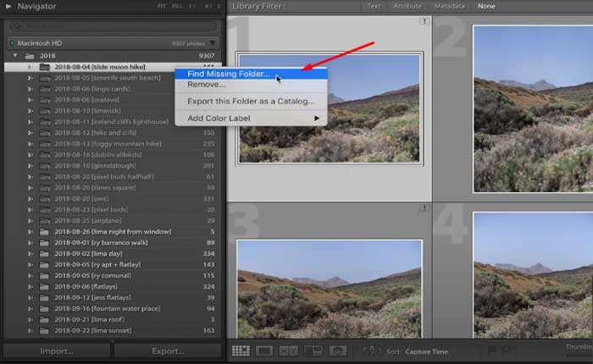
Task: Expand 2018-08-13 [foggy mountain hike] folder
Action: 30,144
